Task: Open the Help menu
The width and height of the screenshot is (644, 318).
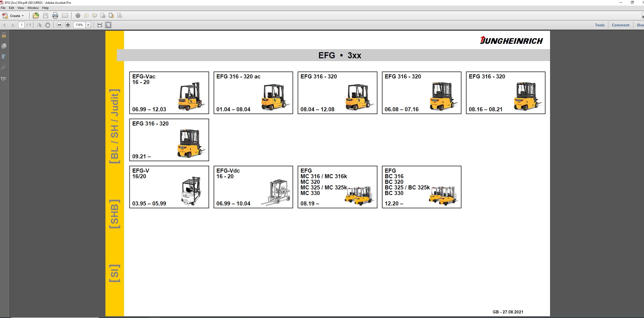Action: tap(45, 8)
